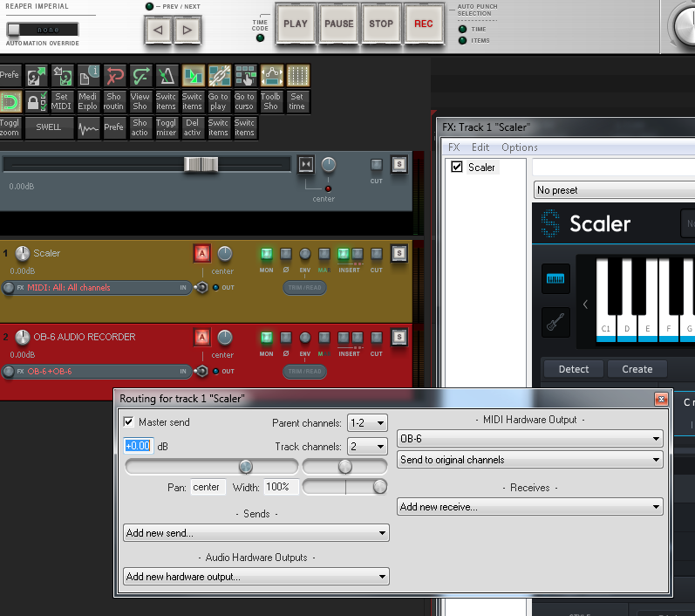Click the master track volume fader handle
695x616 pixels.
[x=201, y=165]
